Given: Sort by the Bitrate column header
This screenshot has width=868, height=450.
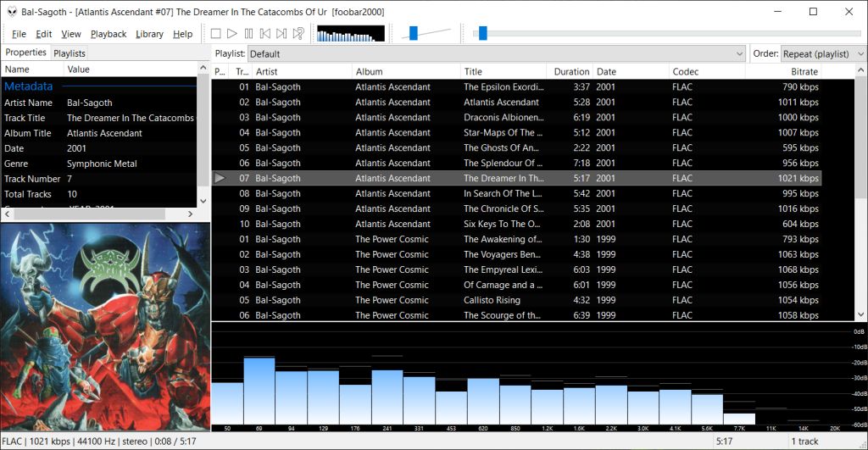Looking at the screenshot, I should (x=783, y=71).
